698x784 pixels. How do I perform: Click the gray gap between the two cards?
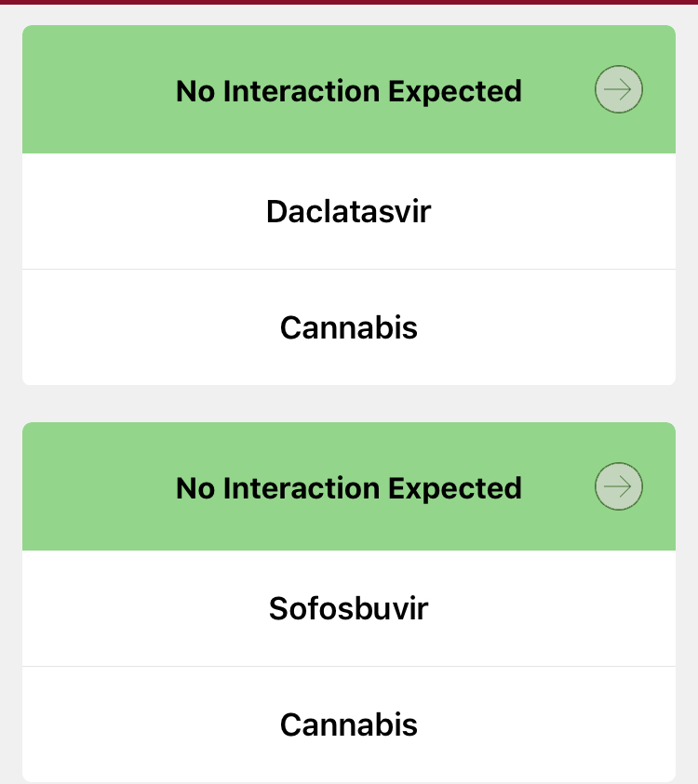[349, 404]
